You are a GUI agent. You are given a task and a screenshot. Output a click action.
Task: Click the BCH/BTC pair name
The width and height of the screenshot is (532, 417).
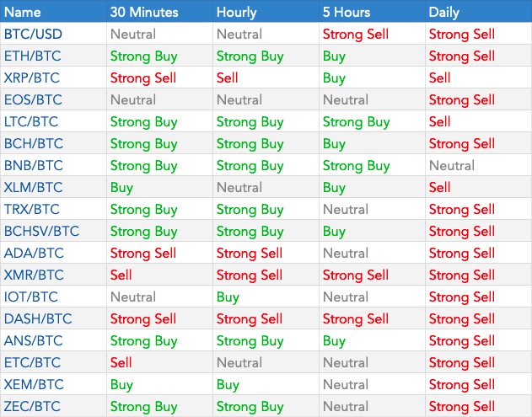point(32,144)
